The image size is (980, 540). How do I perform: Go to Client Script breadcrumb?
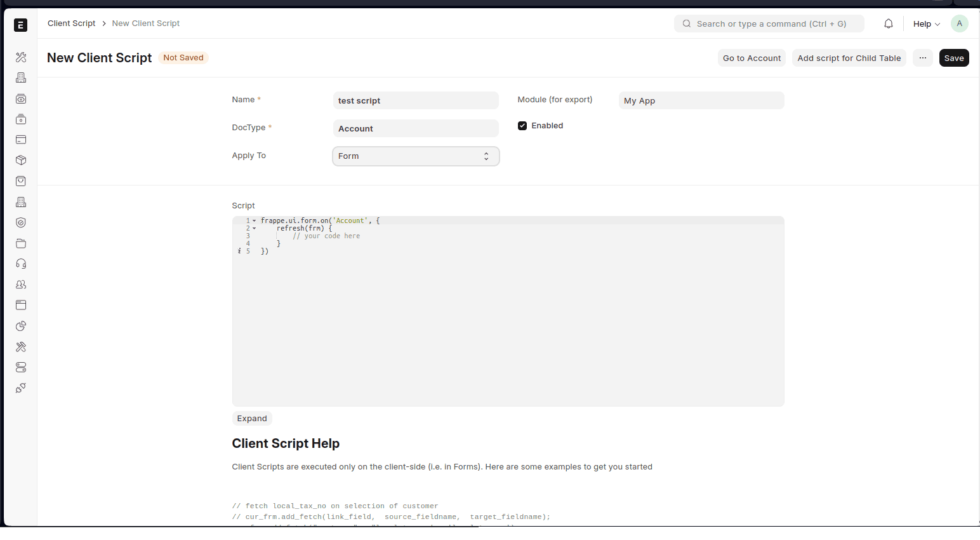[71, 24]
